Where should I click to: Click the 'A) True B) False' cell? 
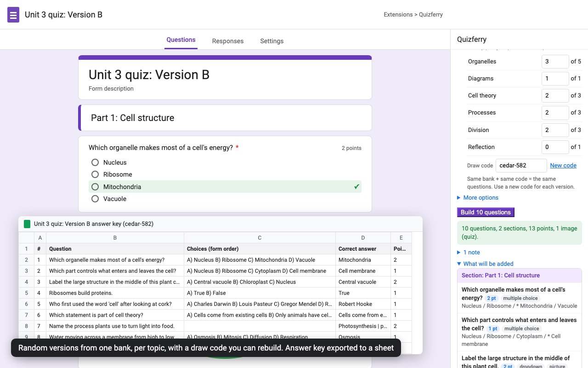[x=260, y=293]
